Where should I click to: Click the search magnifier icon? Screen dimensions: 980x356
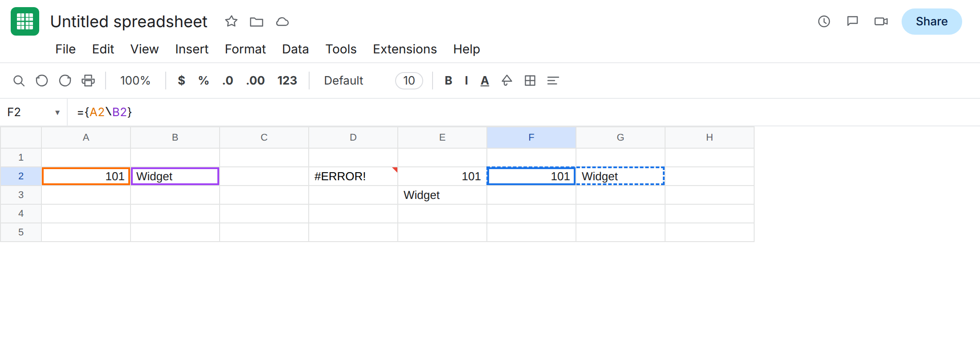tap(19, 81)
